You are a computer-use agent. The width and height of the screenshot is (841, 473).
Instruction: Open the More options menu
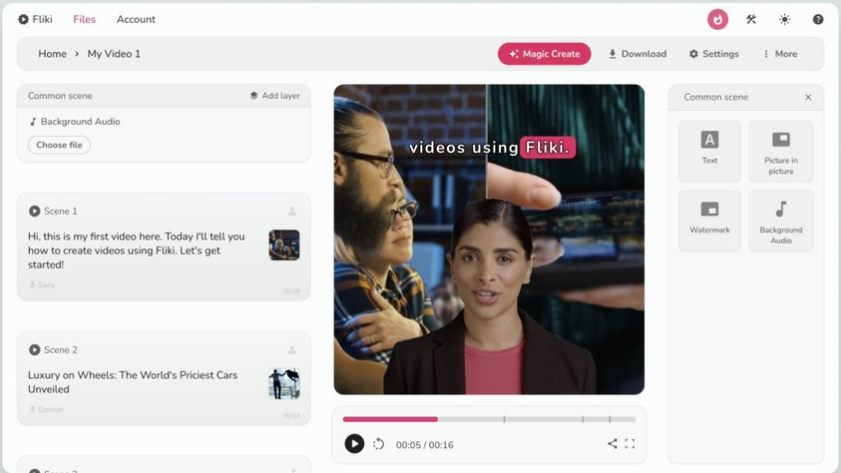[780, 54]
